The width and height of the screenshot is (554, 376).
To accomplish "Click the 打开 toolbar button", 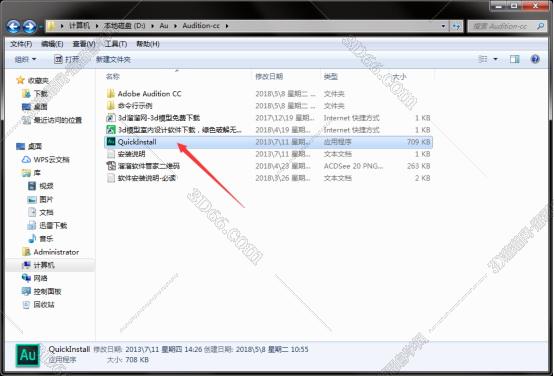I will pyautogui.click(x=67, y=59).
